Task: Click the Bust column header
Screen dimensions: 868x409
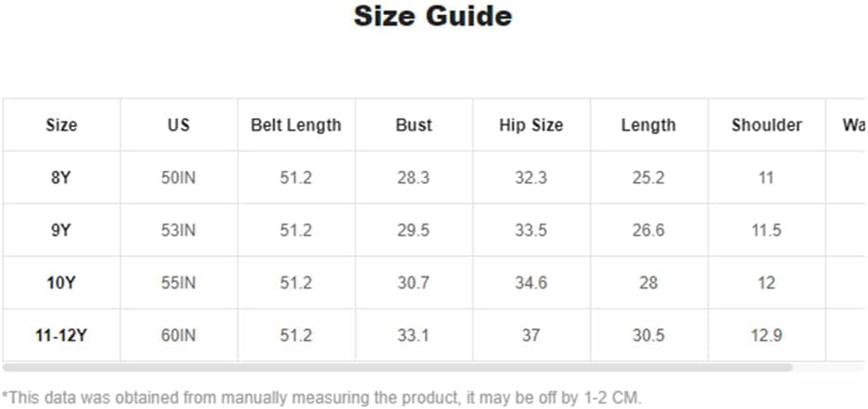Action: [x=413, y=124]
